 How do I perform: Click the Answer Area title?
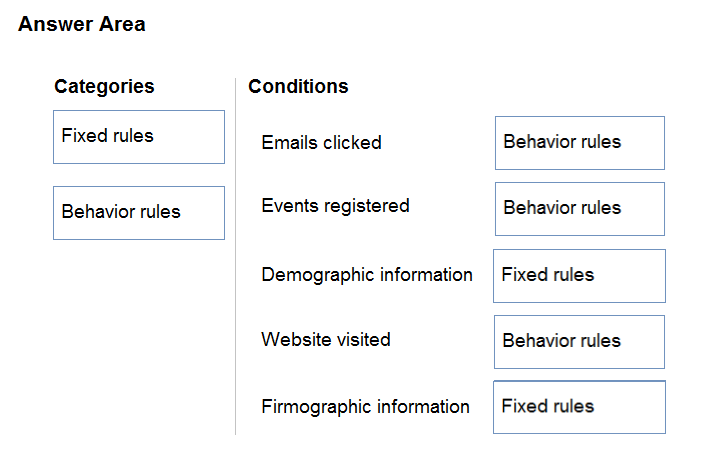click(82, 24)
